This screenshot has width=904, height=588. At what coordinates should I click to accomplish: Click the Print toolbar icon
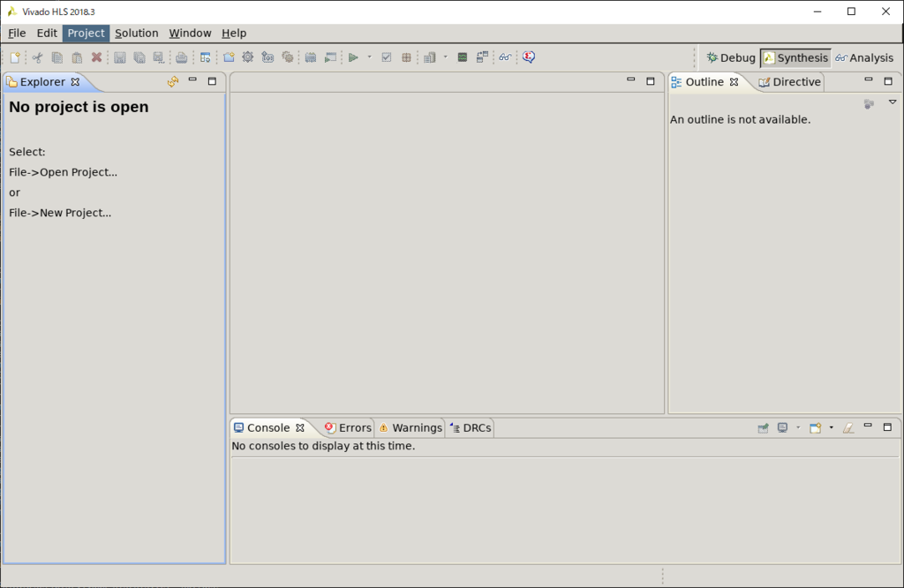(x=182, y=57)
